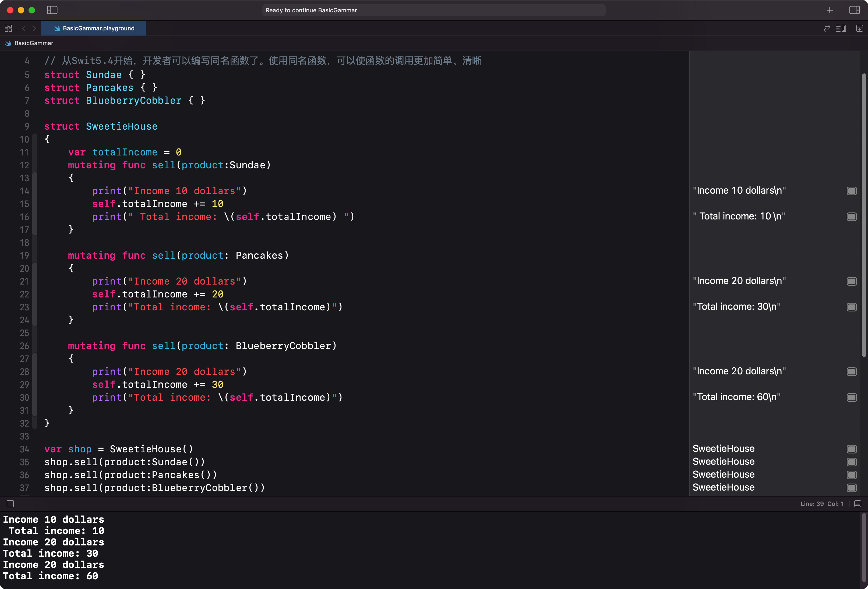This screenshot has height=589, width=868.
Task: Click the editor sync arrows icon
Action: 827,28
